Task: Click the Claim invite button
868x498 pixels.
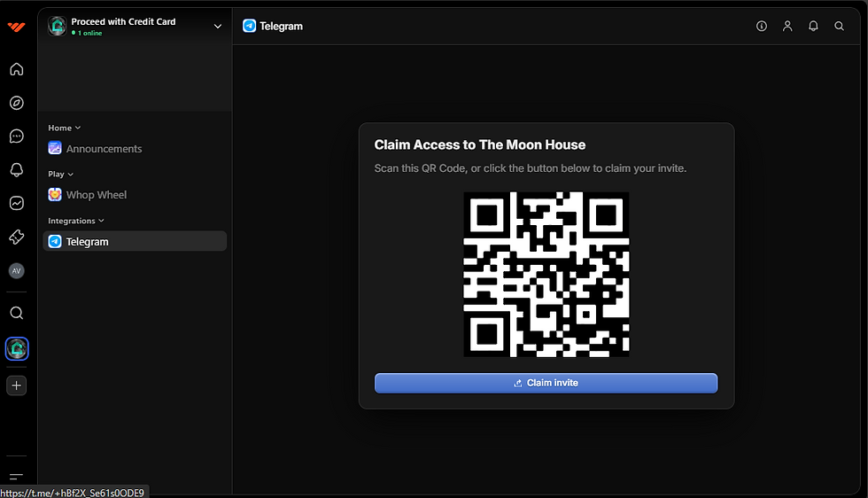Action: click(546, 384)
